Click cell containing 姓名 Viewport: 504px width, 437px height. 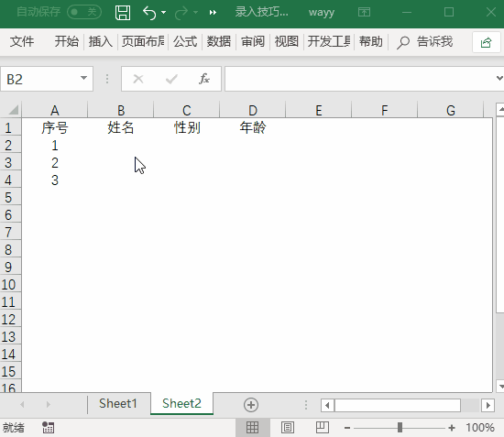click(121, 127)
